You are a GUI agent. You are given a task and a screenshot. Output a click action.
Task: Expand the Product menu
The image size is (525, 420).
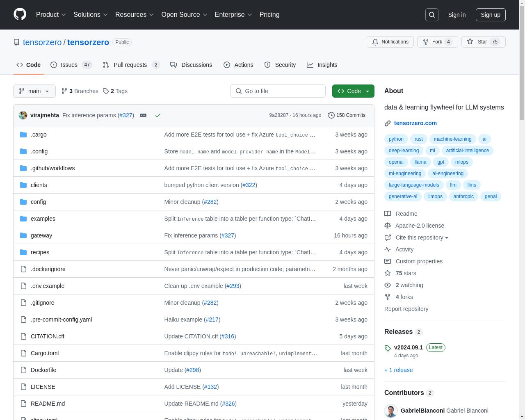pos(51,14)
